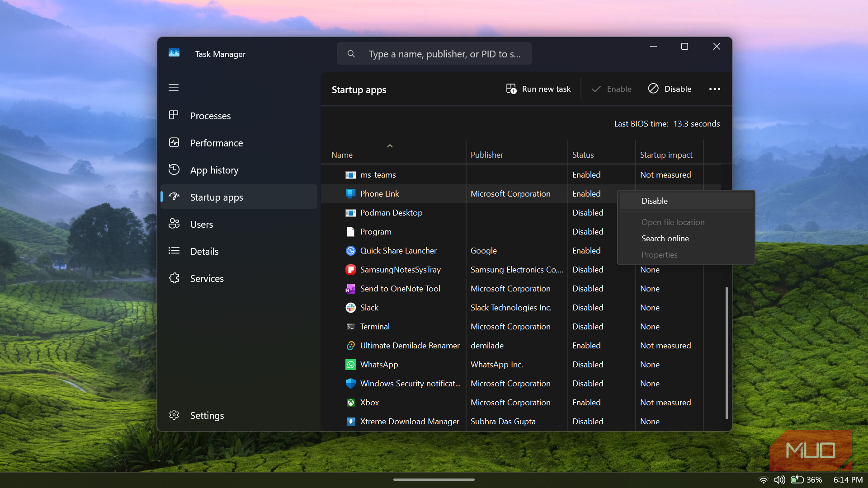
Task: Click the Windows Security shield icon
Action: tap(350, 384)
